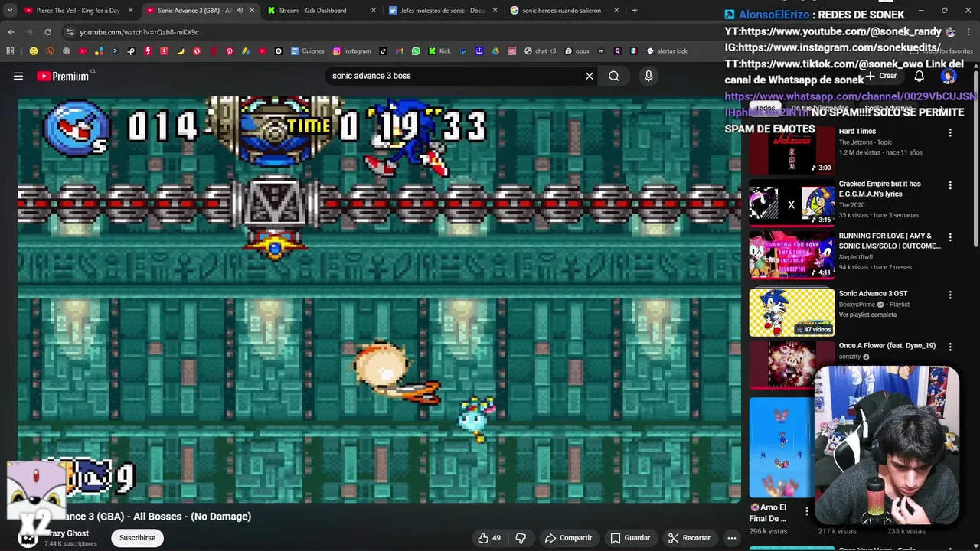Open the Gmail bookmark icon

tap(400, 51)
